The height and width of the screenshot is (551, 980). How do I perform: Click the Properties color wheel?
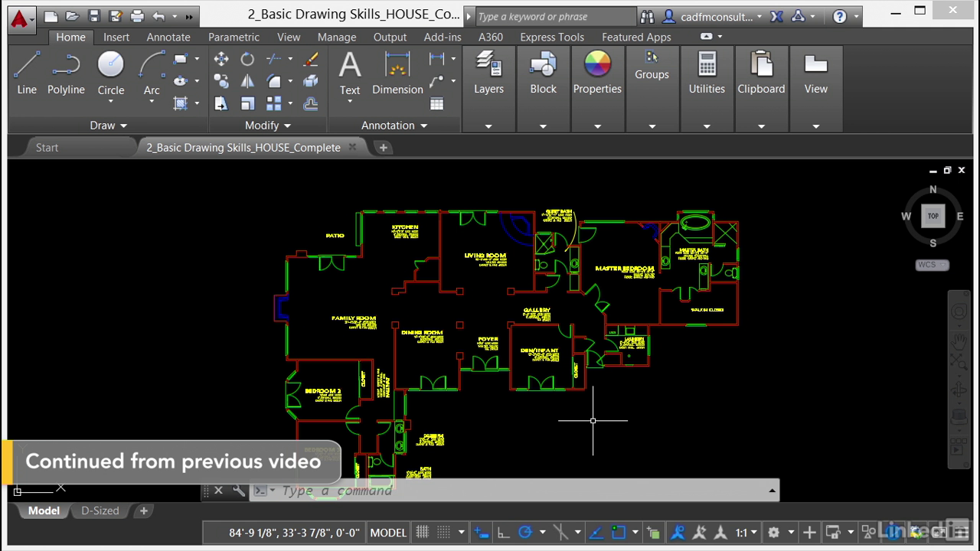coord(597,65)
